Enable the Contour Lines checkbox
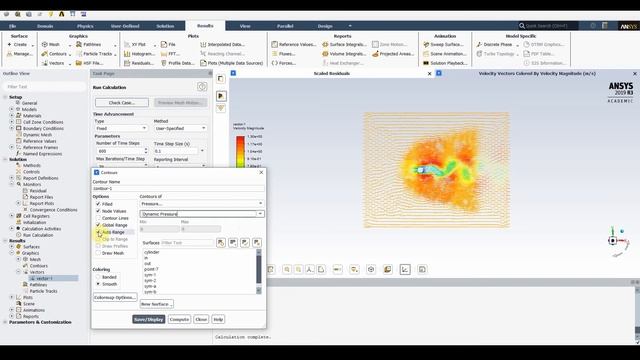640x360 pixels. click(x=98, y=218)
